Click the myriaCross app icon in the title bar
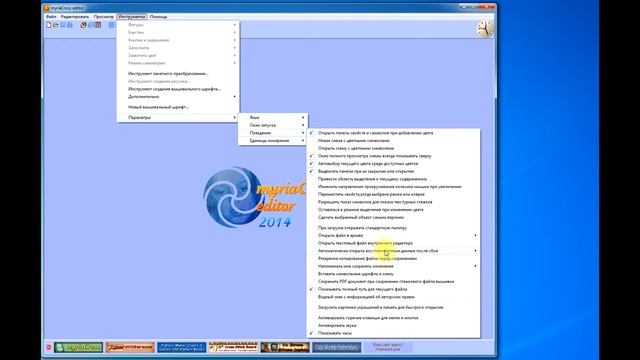This screenshot has width=640, height=360. point(47,8)
